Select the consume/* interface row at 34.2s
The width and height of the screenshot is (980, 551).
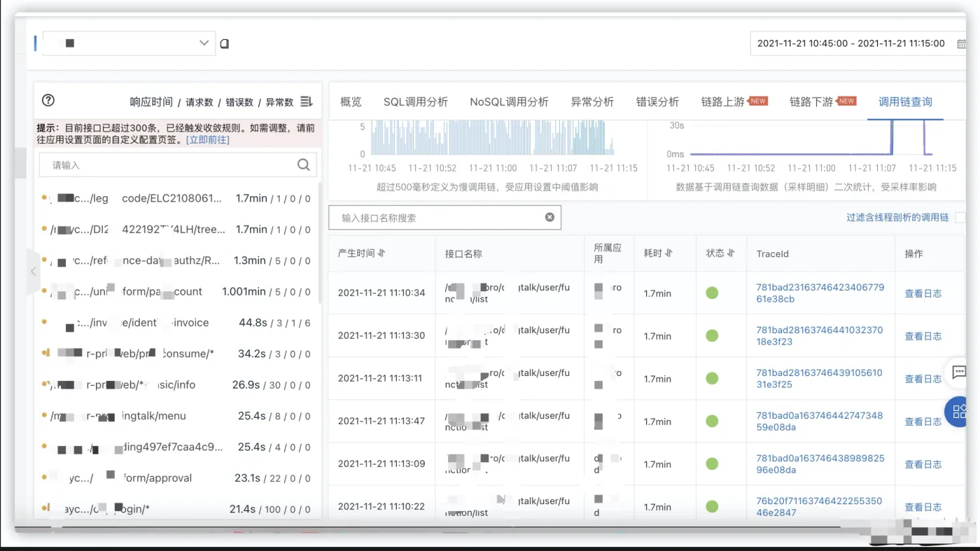pos(177,354)
